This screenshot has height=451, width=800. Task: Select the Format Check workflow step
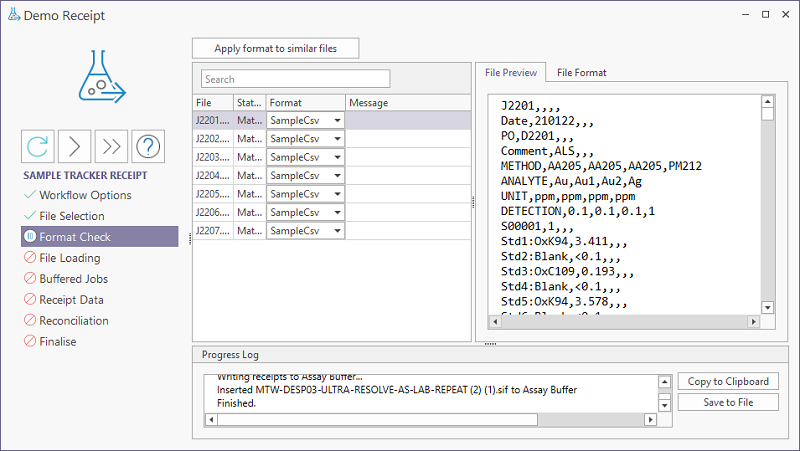coord(75,237)
